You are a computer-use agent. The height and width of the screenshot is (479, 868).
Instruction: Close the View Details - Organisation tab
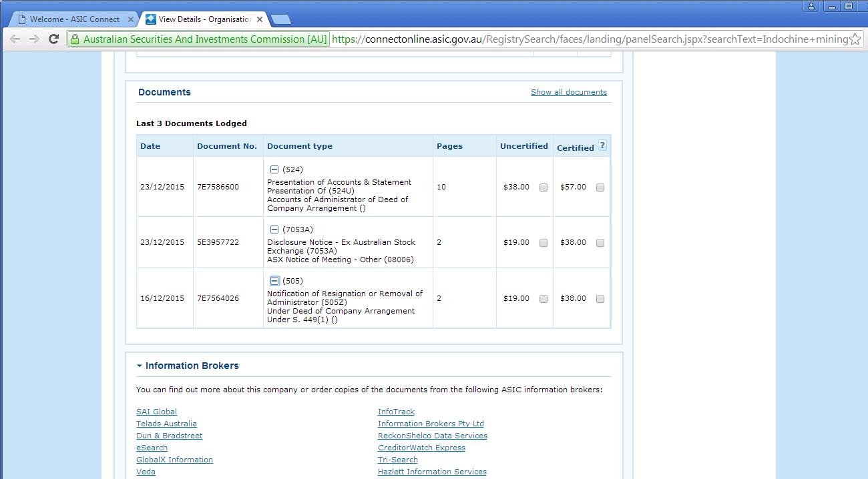pyautogui.click(x=258, y=19)
